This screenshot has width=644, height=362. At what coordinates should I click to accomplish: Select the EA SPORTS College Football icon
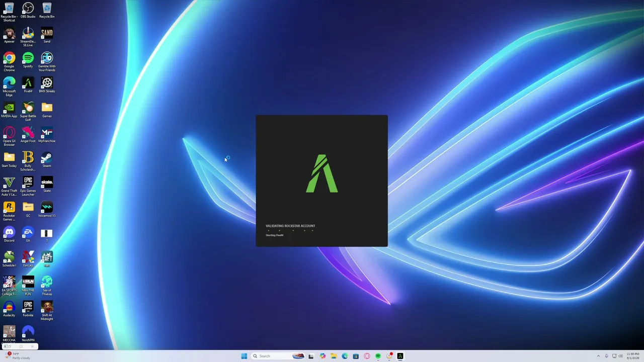9,286
